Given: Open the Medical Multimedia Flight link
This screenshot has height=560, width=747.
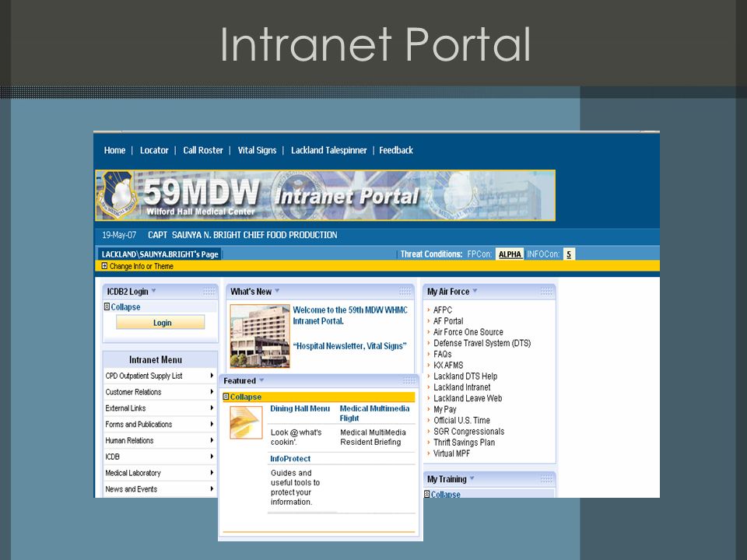Looking at the screenshot, I should pyautogui.click(x=374, y=413).
